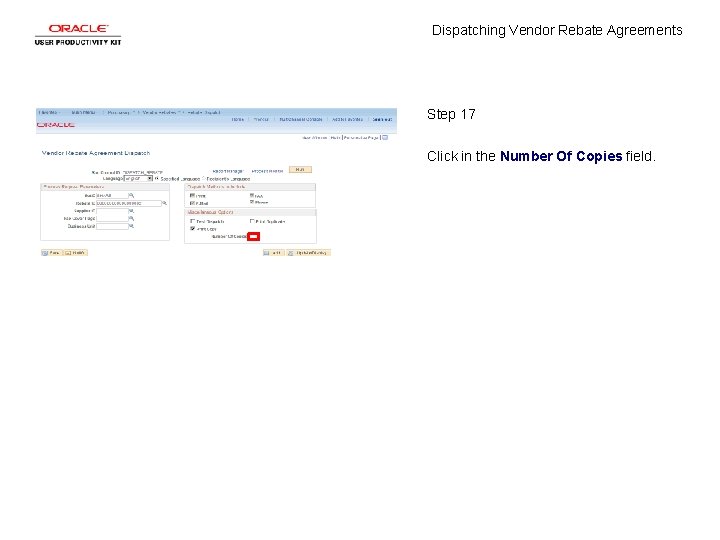Open the Language dropdown

coord(138,178)
